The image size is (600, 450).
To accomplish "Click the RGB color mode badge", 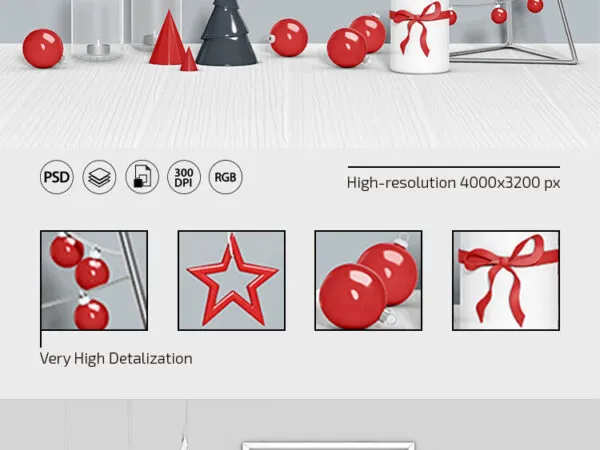I will click(225, 177).
